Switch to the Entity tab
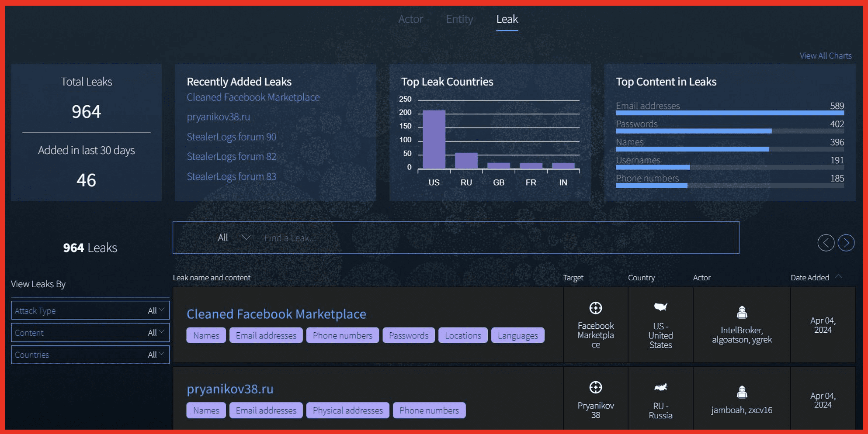868x434 pixels. click(x=459, y=19)
